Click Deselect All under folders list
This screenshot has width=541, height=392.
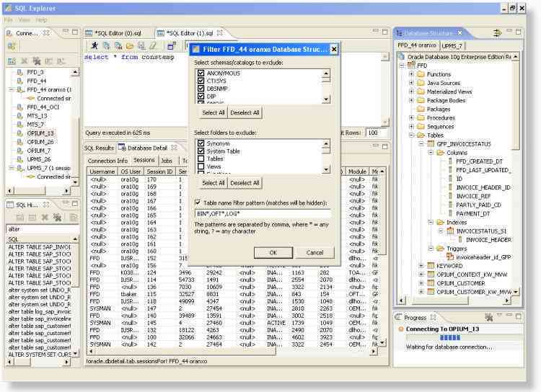point(245,183)
